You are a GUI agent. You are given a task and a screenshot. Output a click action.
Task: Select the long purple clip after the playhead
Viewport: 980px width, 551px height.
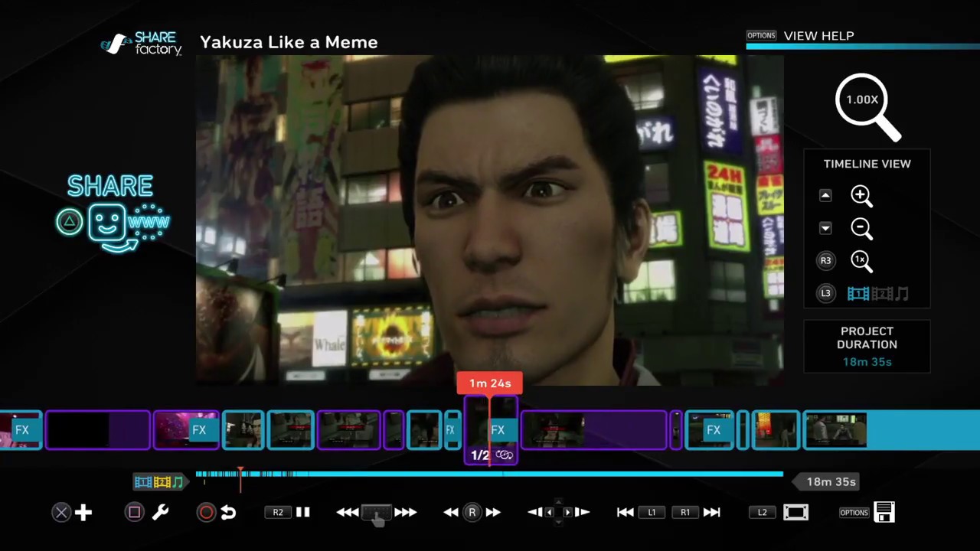[594, 429]
